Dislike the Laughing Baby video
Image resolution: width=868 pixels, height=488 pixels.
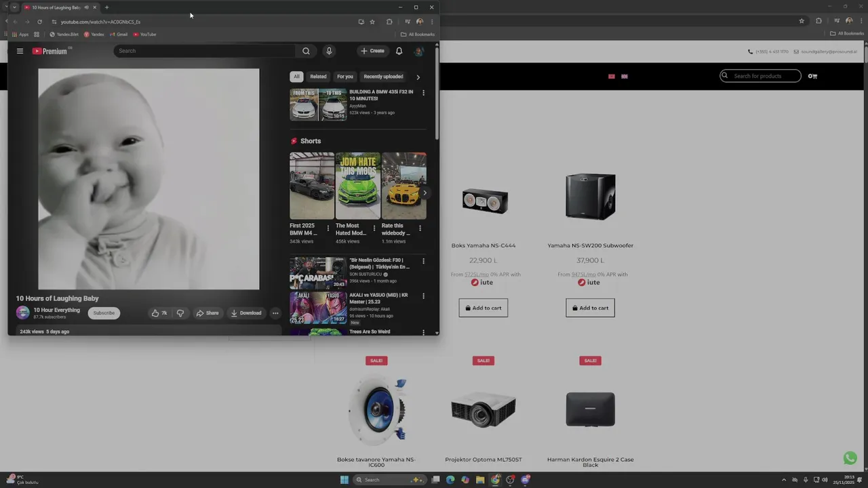[180, 313]
